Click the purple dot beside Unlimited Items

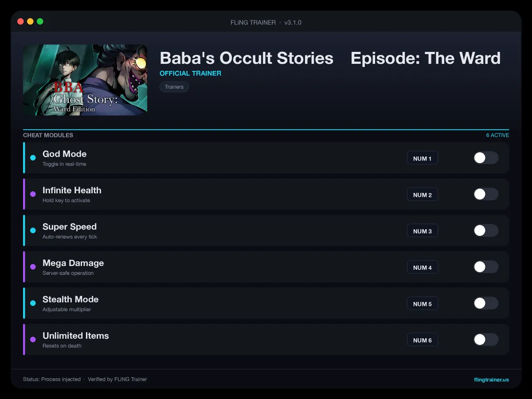pos(33,340)
